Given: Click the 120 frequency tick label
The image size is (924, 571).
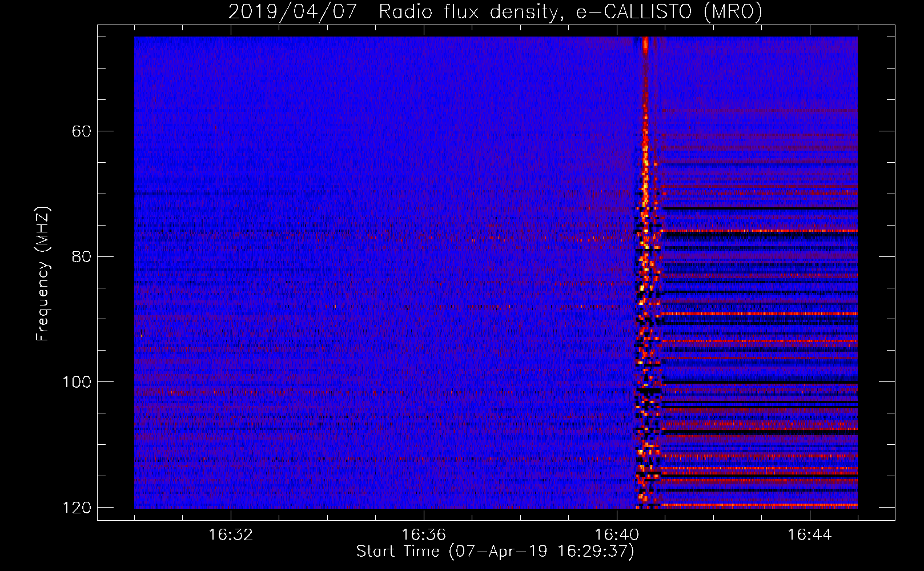Looking at the screenshot, I should pyautogui.click(x=77, y=508).
